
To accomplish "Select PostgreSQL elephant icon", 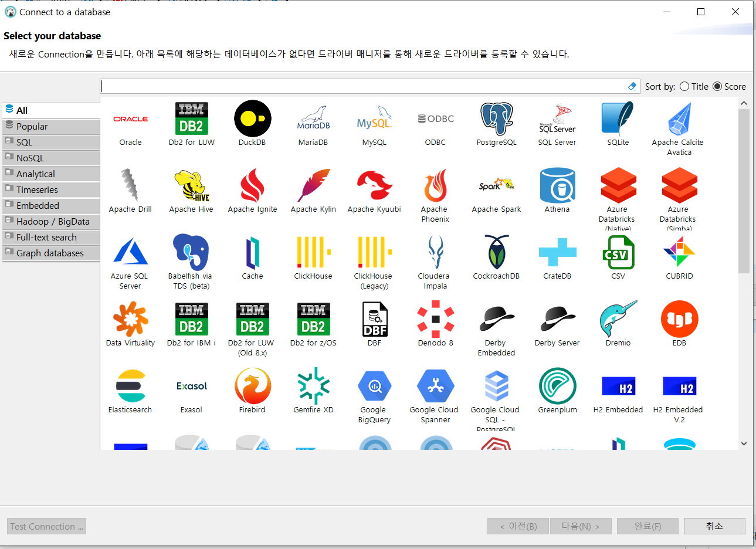I will coord(496,118).
